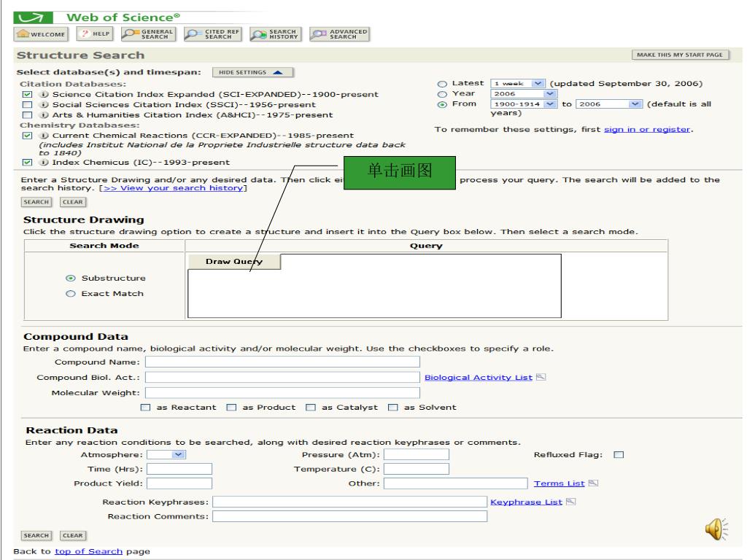Screen dimensions: 747x560
Task: Open the Year 2006 dropdown
Action: pyautogui.click(x=524, y=94)
